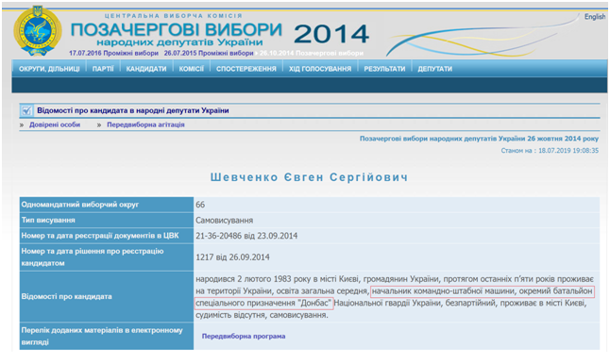Open the ХІД ГОЛОСУВАННЯ menu item
Screen dimensions: 610x364
pos(320,69)
